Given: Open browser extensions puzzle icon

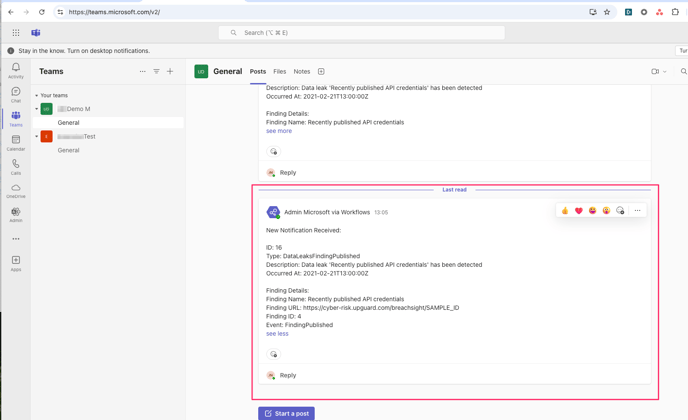Looking at the screenshot, I should point(675,12).
